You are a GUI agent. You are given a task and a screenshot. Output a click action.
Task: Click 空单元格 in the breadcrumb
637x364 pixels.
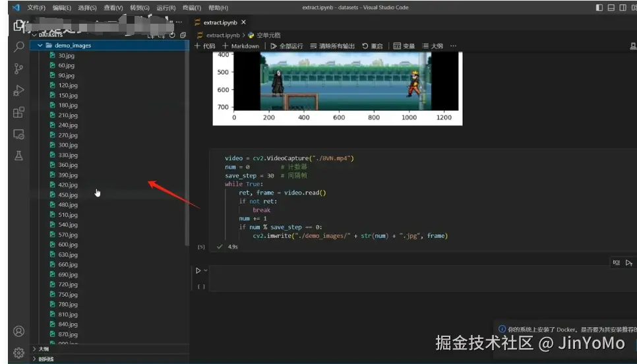coord(268,36)
